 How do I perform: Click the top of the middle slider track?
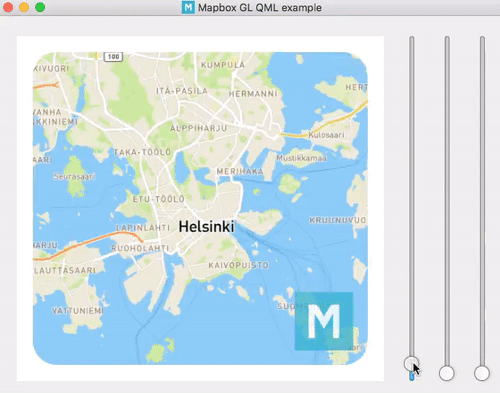pos(447,38)
